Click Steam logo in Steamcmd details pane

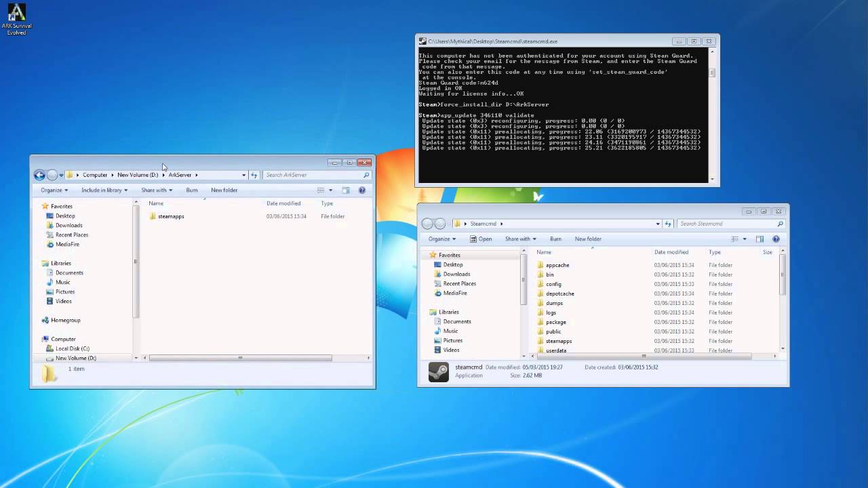tap(439, 371)
